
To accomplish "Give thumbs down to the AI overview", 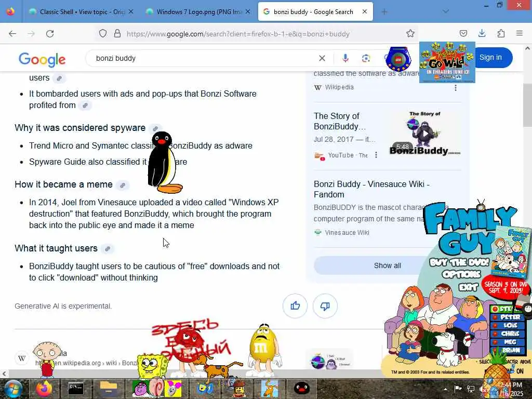I will [325, 306].
